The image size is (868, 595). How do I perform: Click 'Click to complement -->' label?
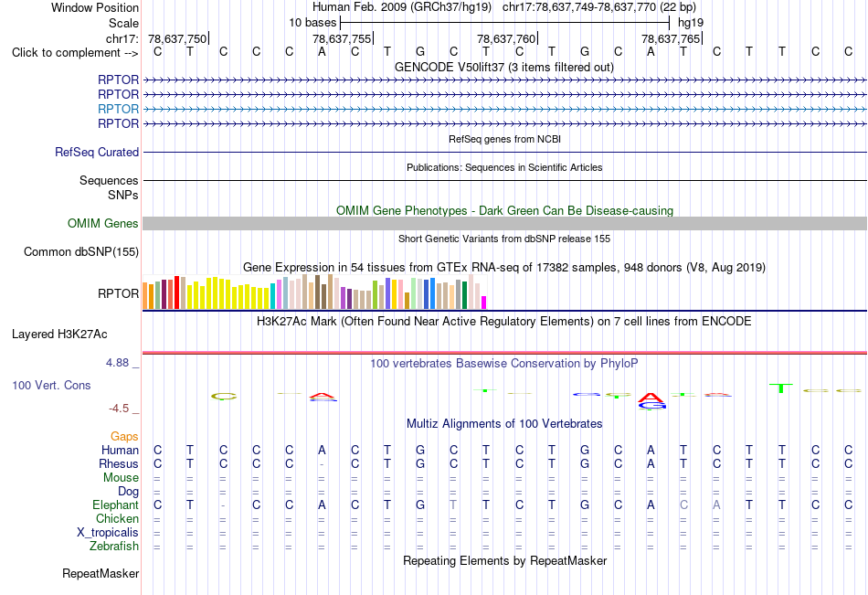[x=75, y=53]
